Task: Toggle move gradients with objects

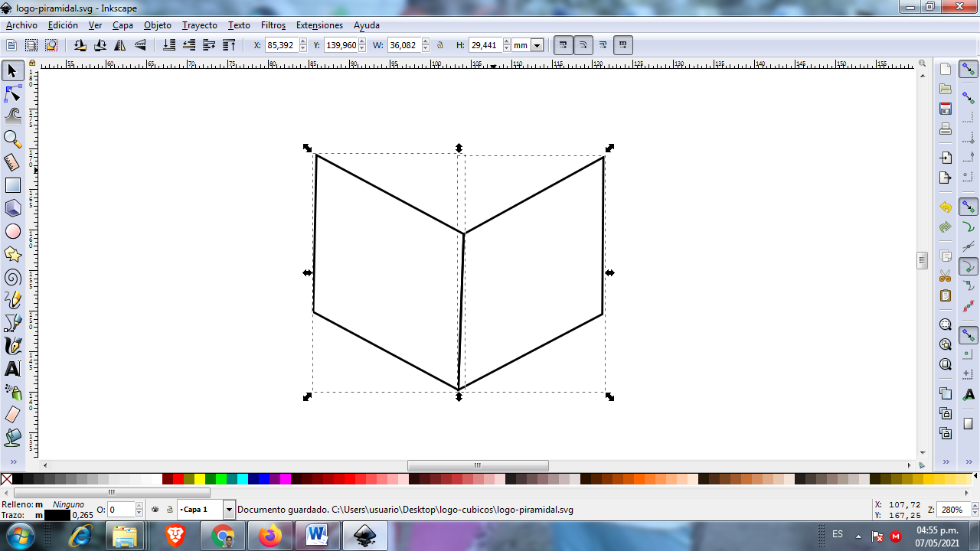Action: point(603,45)
